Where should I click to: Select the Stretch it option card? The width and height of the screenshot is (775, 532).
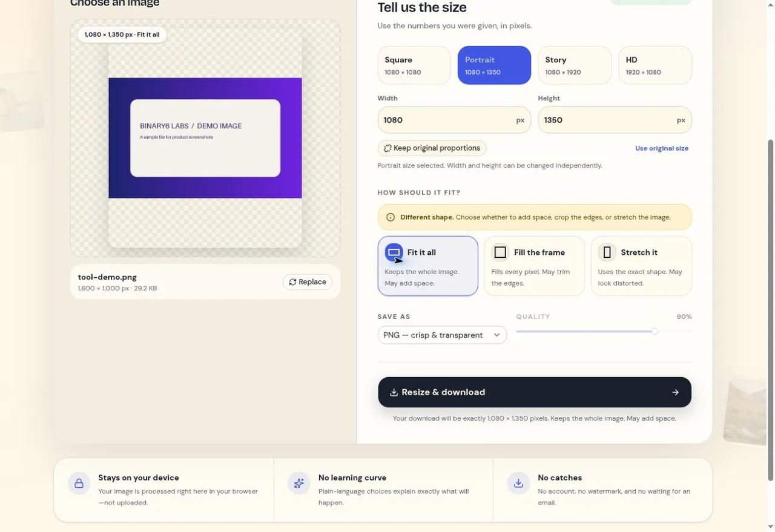pos(641,266)
